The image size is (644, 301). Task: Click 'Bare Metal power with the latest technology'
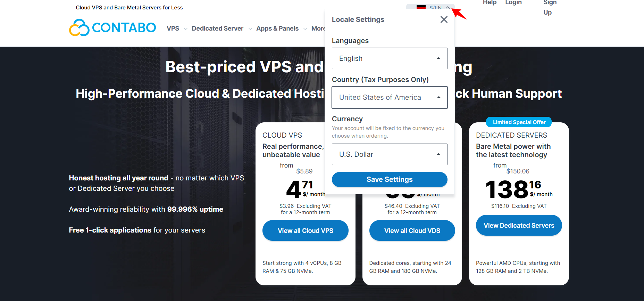(513, 150)
